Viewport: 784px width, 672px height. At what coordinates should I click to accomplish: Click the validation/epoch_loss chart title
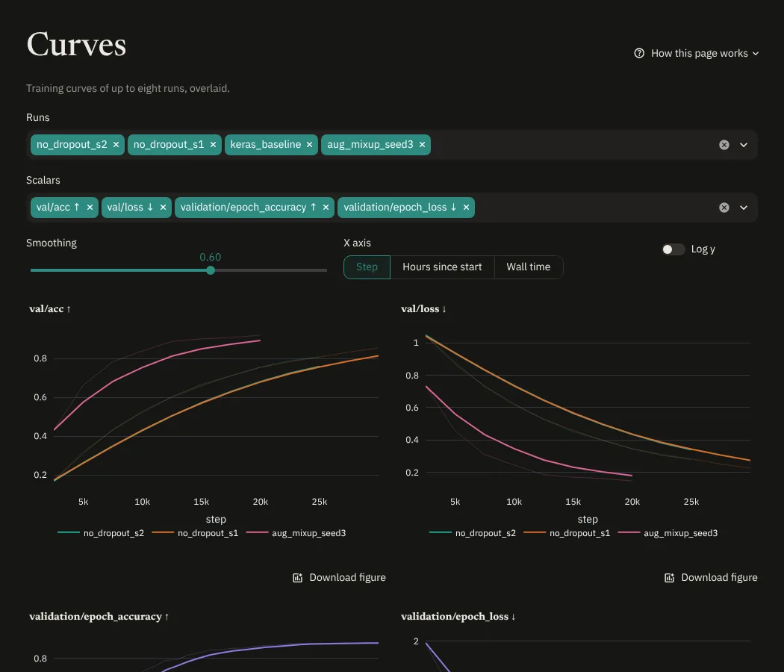(458, 617)
